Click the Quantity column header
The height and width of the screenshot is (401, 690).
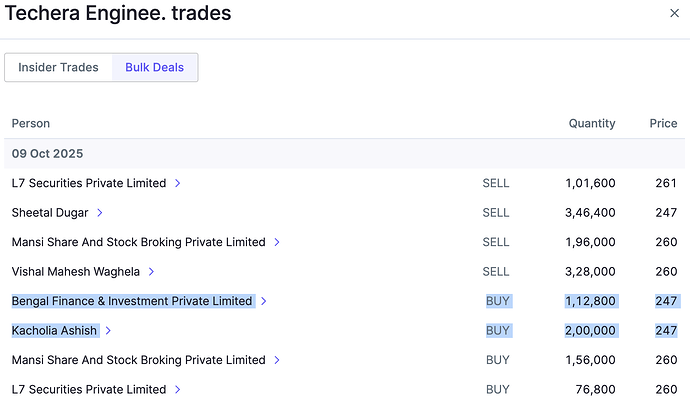tap(592, 124)
